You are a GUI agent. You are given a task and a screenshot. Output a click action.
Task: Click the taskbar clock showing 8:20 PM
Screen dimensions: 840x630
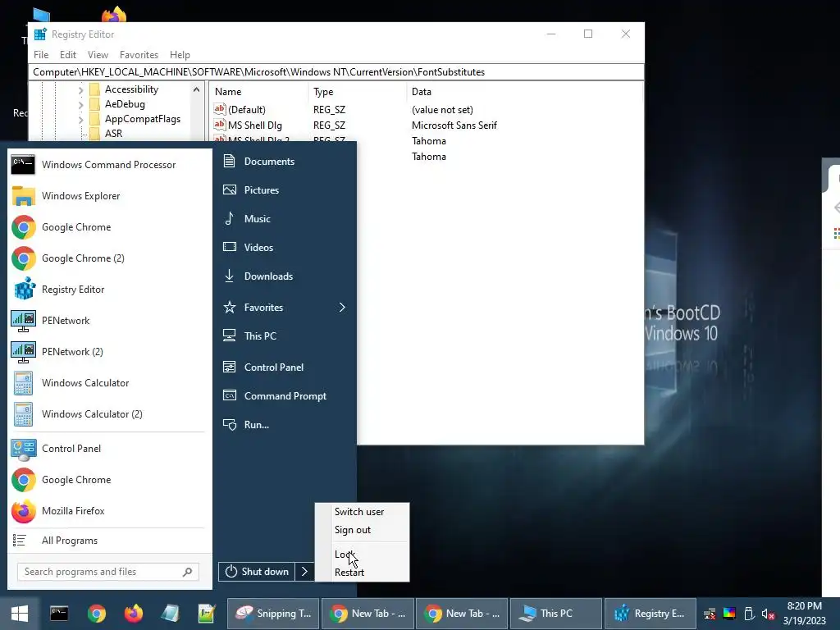tap(805, 614)
